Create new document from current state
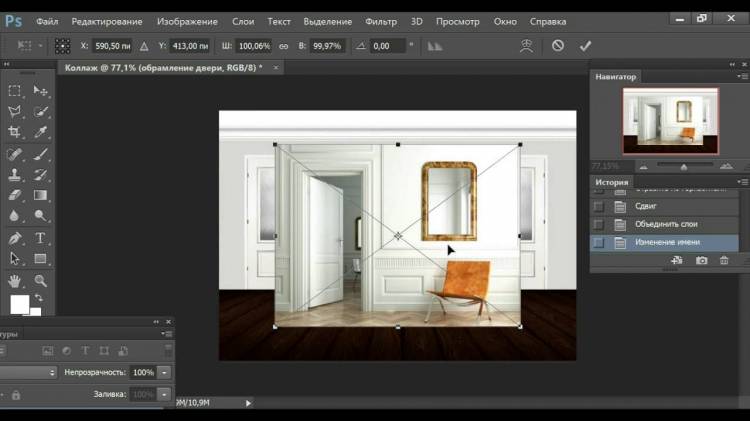The image size is (750, 421). click(x=677, y=260)
